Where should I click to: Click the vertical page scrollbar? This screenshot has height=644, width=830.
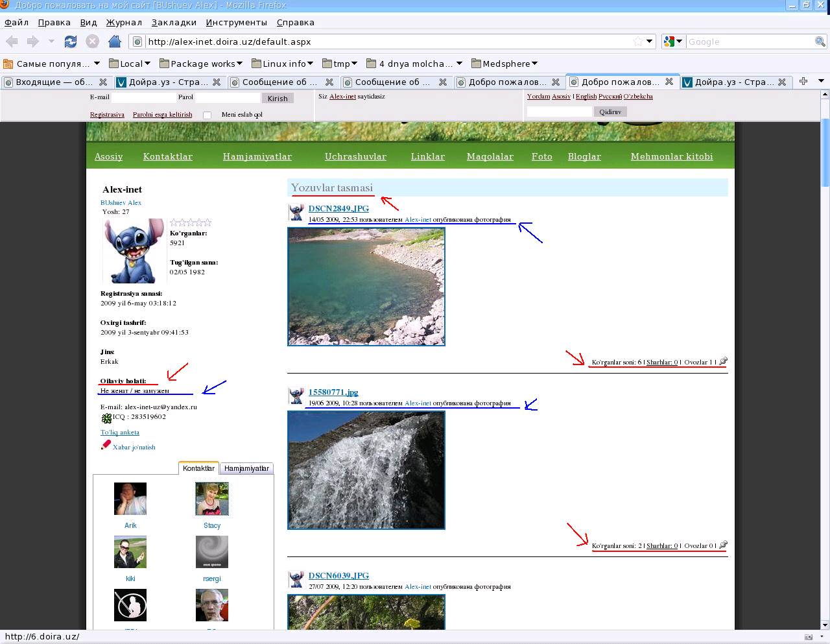[x=825, y=324]
